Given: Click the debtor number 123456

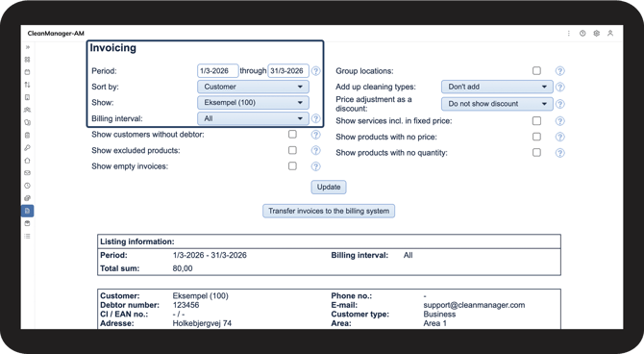Looking at the screenshot, I should (186, 305).
